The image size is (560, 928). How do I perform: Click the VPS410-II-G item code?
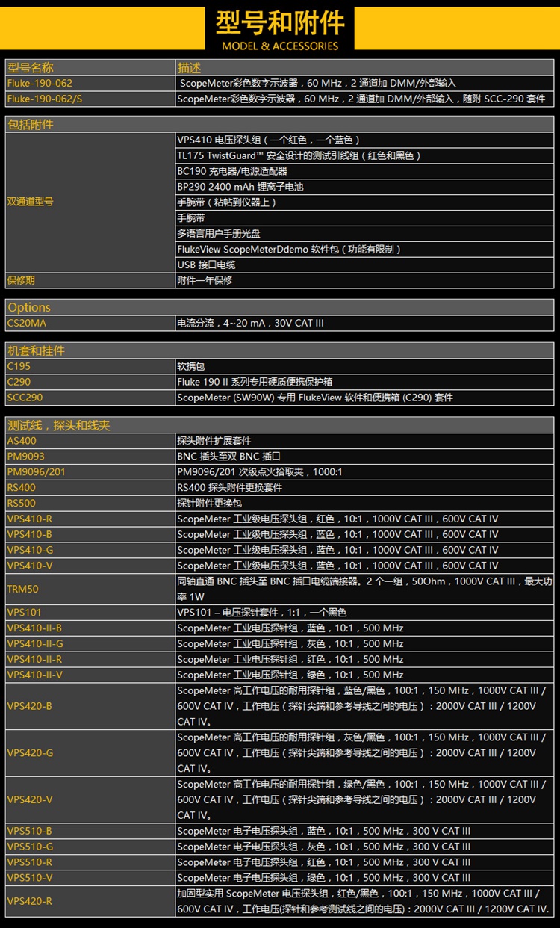tap(34, 643)
